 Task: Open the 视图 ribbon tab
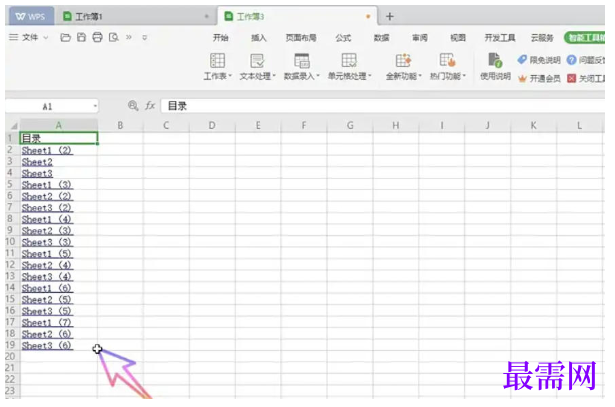tap(458, 38)
